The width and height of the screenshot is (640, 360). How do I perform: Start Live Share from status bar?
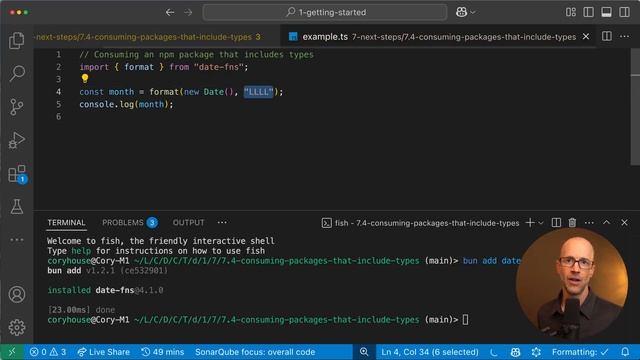click(x=103, y=352)
